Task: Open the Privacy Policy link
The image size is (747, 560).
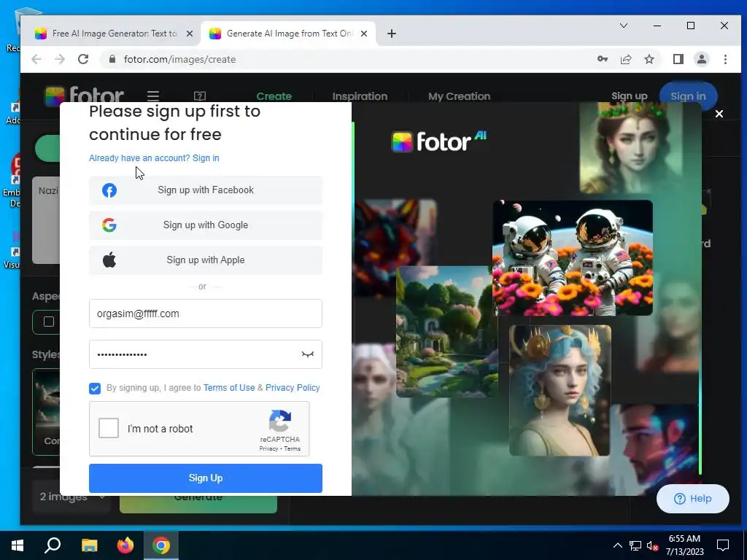Action: (x=293, y=388)
